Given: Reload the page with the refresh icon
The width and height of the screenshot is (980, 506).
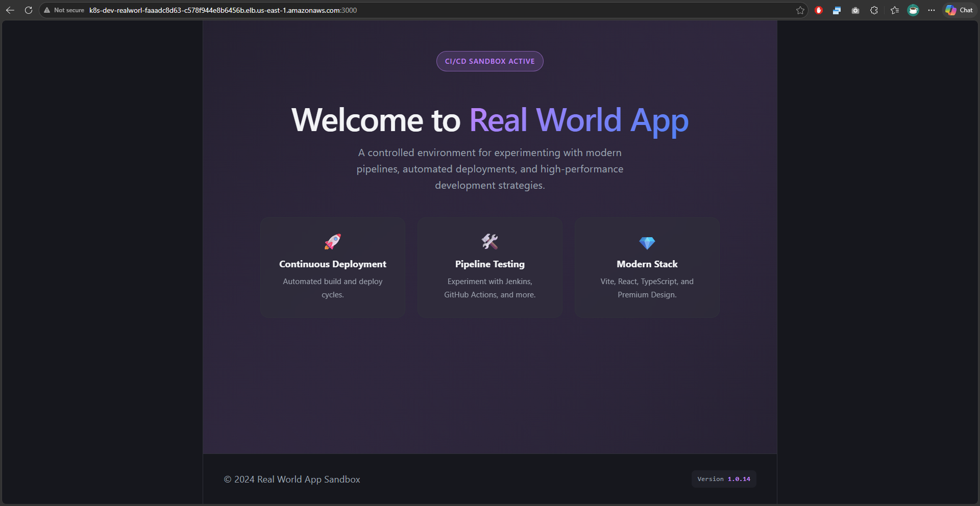Looking at the screenshot, I should point(29,10).
